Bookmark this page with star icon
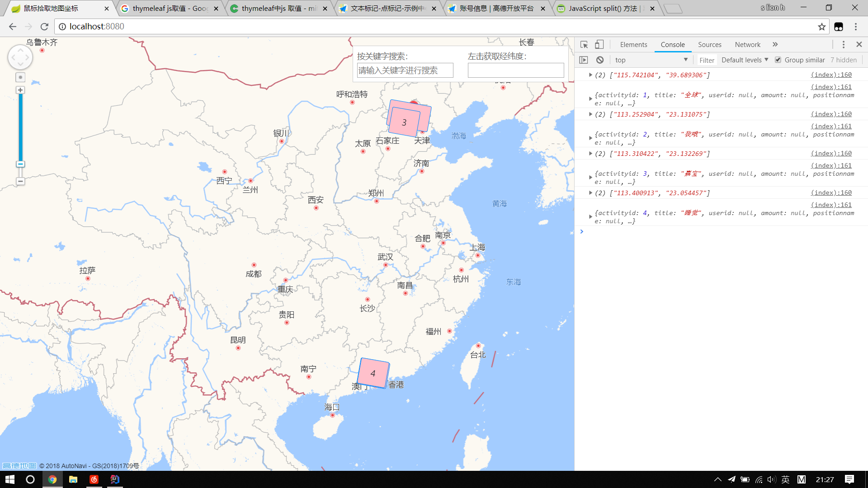Screen dimensions: 868x488 821,27
